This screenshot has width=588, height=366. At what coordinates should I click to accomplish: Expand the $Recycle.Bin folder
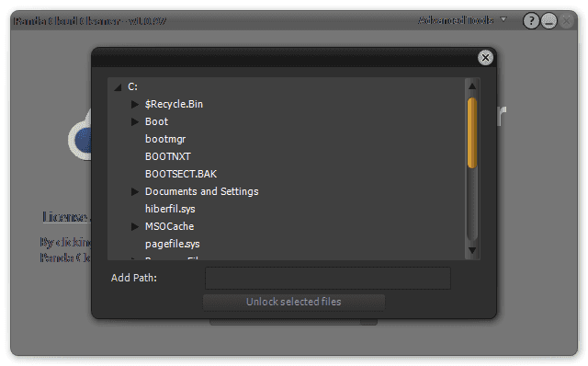(x=135, y=104)
